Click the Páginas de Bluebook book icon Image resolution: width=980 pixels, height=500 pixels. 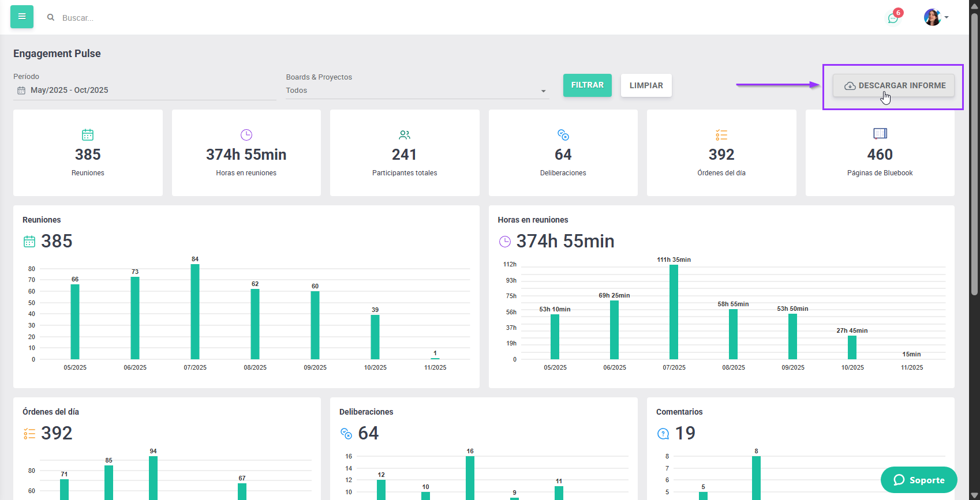pos(880,134)
